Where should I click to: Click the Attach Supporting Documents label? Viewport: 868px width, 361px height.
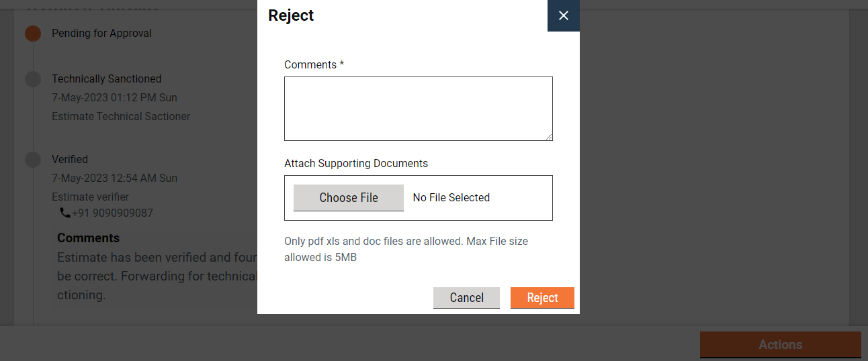pos(356,164)
